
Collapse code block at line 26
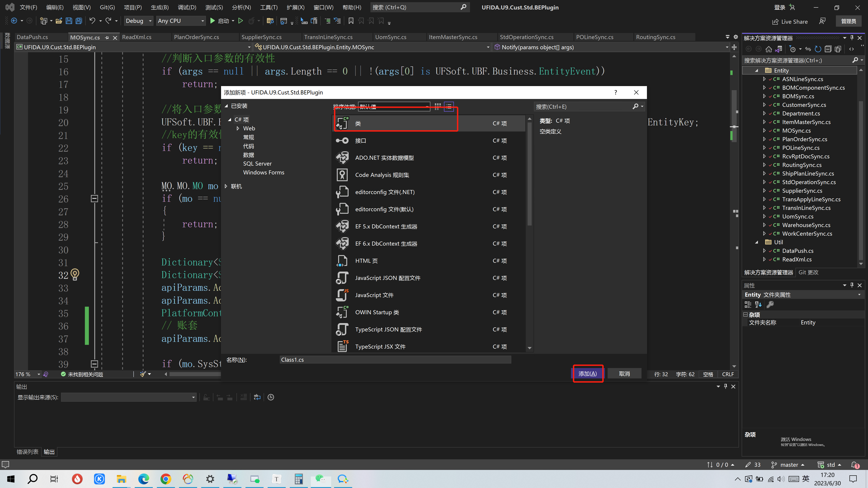94,199
